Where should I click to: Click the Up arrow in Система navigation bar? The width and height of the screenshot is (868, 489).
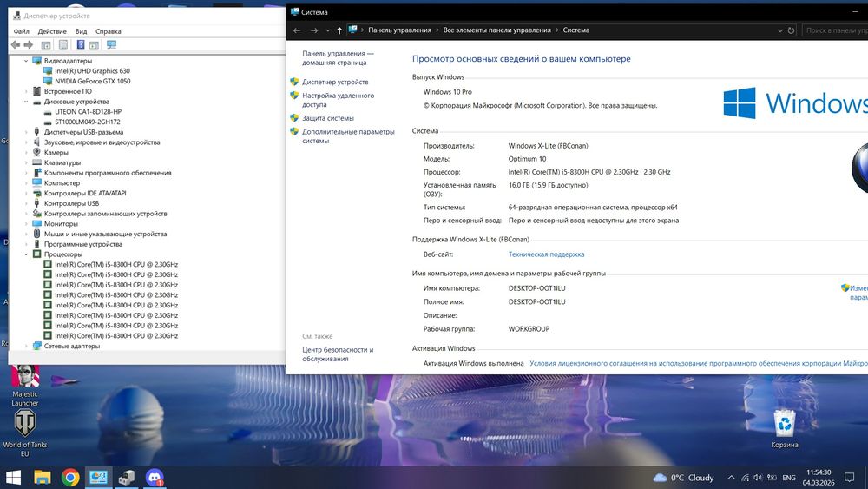[x=339, y=30]
